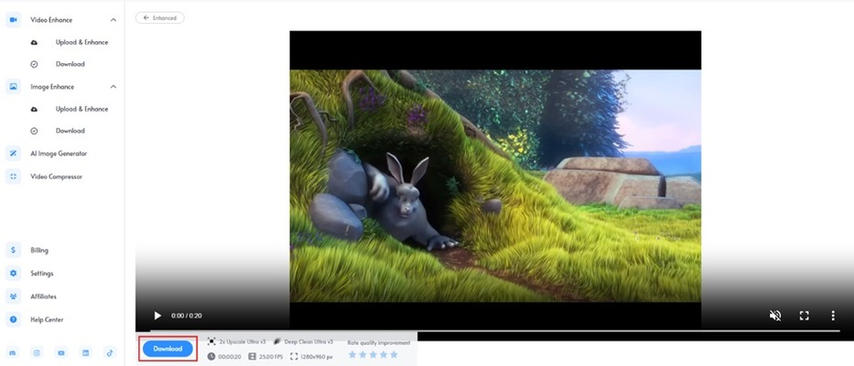Open the Help Center

pyautogui.click(x=46, y=320)
